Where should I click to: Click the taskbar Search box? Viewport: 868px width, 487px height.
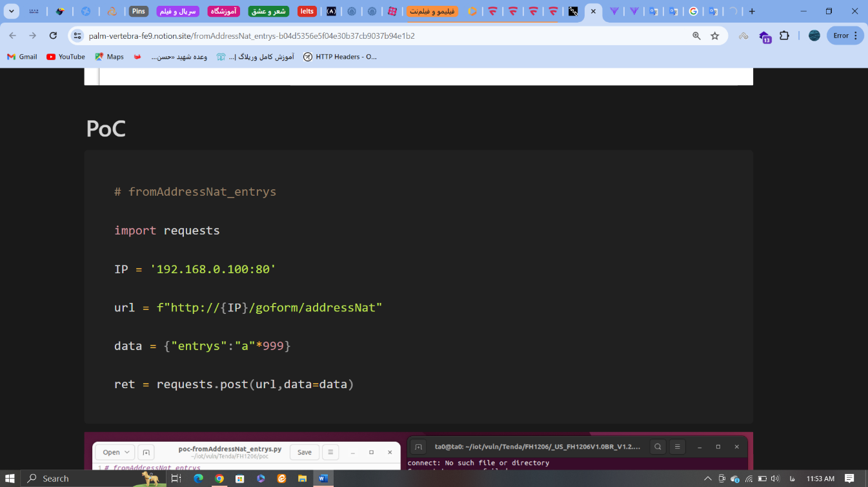(94, 479)
